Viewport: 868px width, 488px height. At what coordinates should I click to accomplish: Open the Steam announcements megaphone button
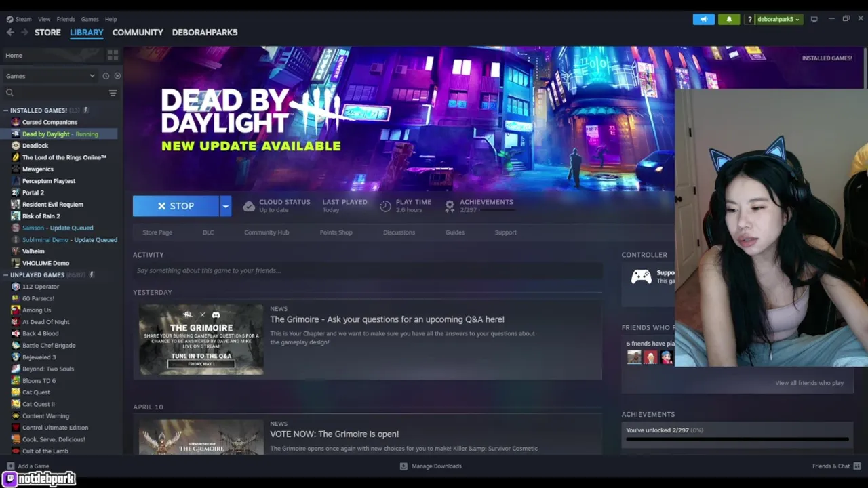click(x=703, y=19)
